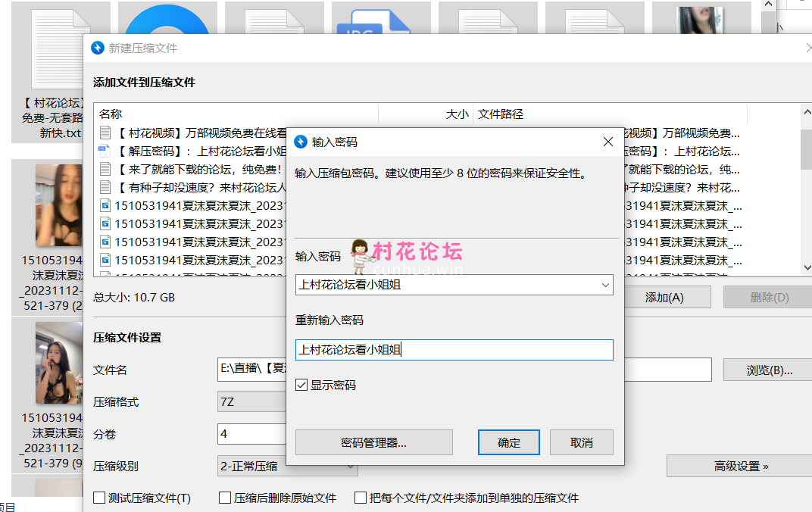Open 密码管理器... button
The height and width of the screenshot is (512, 812).
click(374, 442)
